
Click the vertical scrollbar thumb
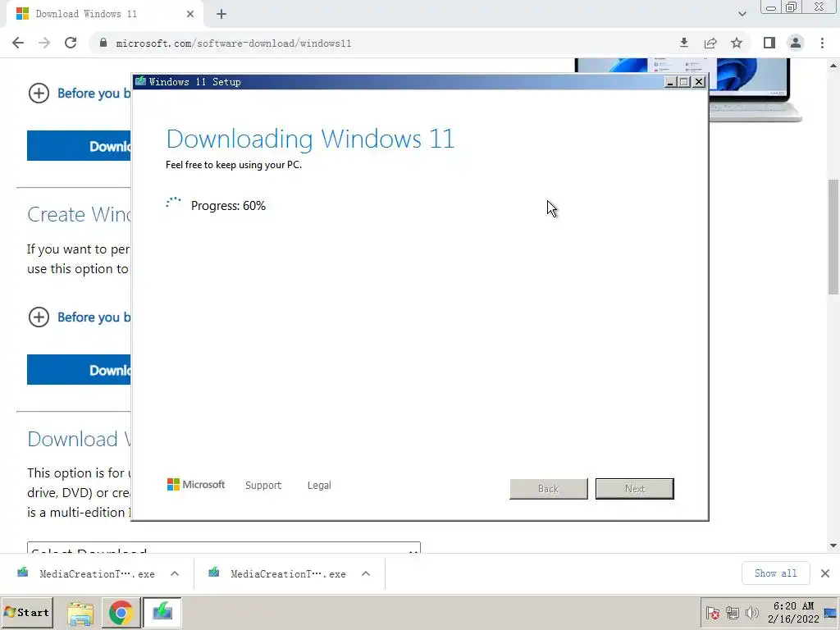(x=833, y=237)
